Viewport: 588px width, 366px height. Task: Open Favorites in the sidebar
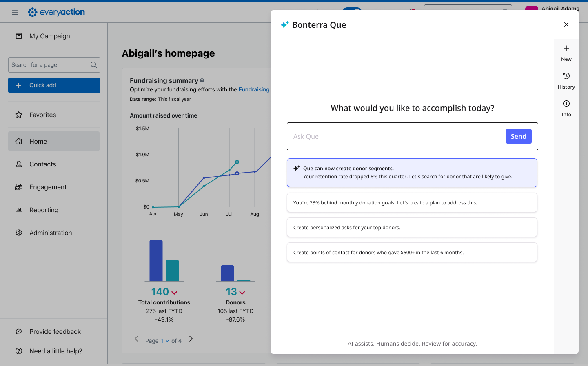point(42,115)
